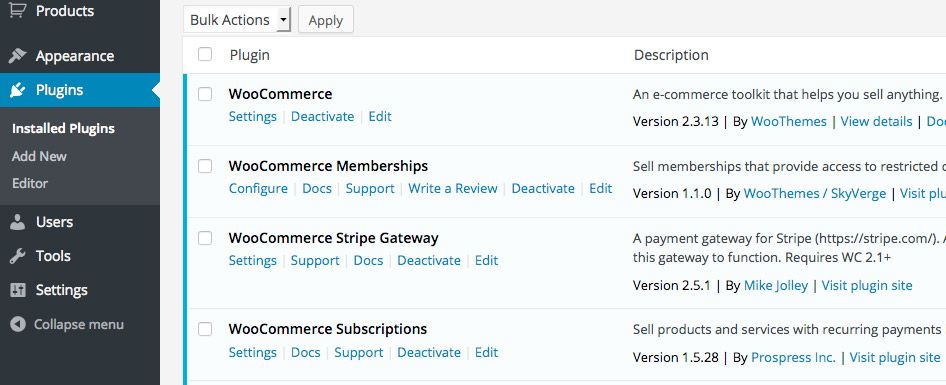
Task: Click Edit under WooCommerce Memberships
Action: (600, 188)
